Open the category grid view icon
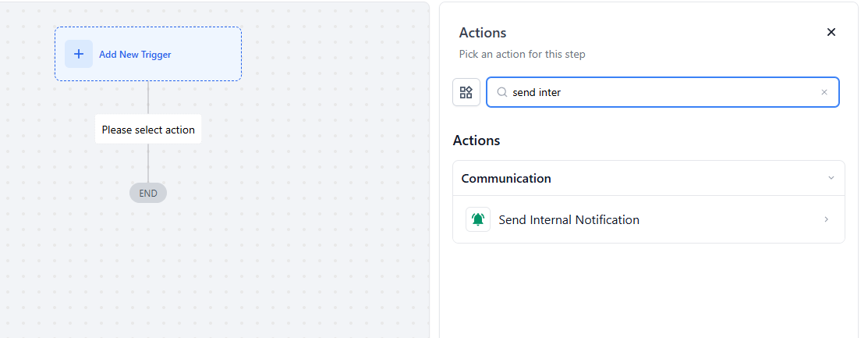The width and height of the screenshot is (868, 338). 466,92
